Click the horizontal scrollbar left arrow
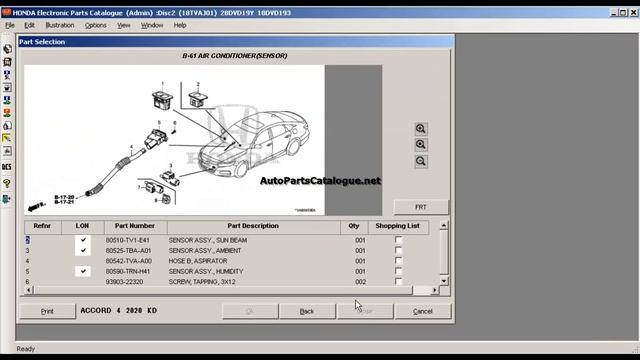Viewport: 640px width, 360px height. tap(28, 290)
